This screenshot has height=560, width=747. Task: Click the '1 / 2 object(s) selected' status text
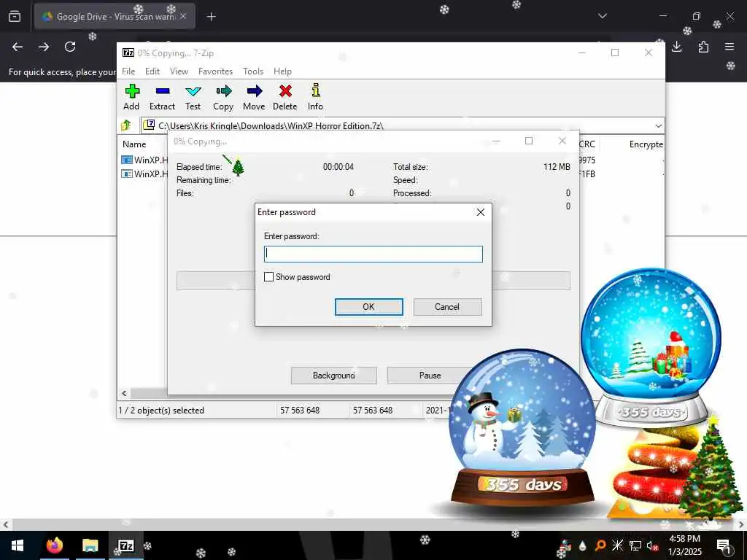pos(161,410)
